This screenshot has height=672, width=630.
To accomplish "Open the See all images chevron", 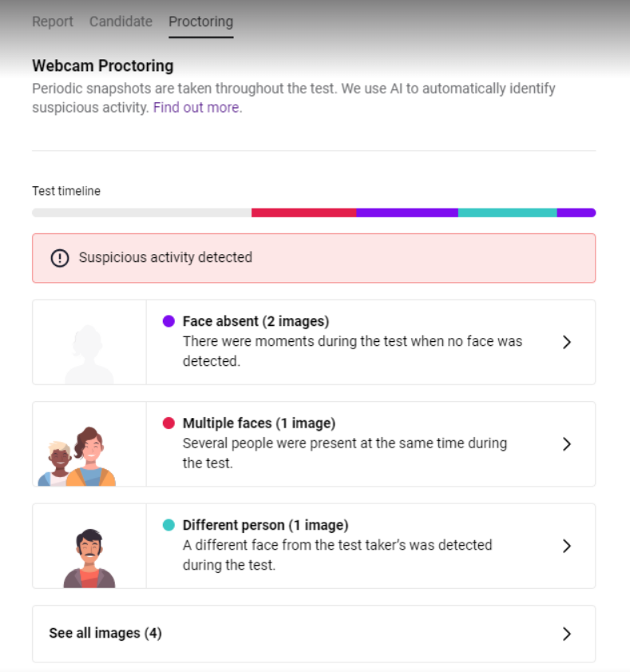I will 567,634.
